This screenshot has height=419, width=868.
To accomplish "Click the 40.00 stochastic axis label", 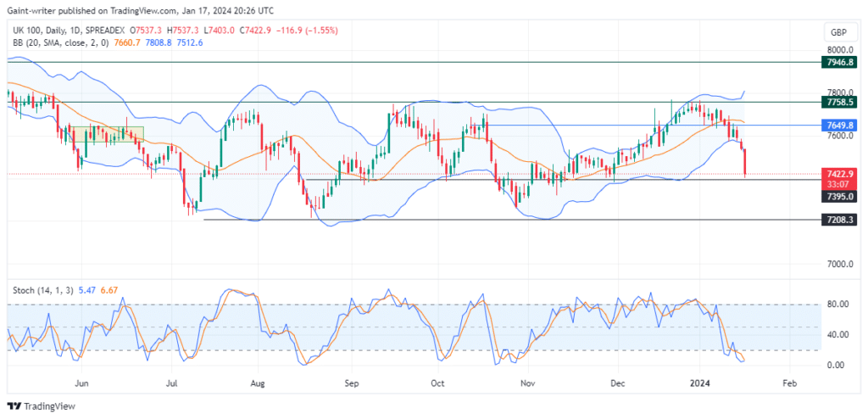I will 837,334.
